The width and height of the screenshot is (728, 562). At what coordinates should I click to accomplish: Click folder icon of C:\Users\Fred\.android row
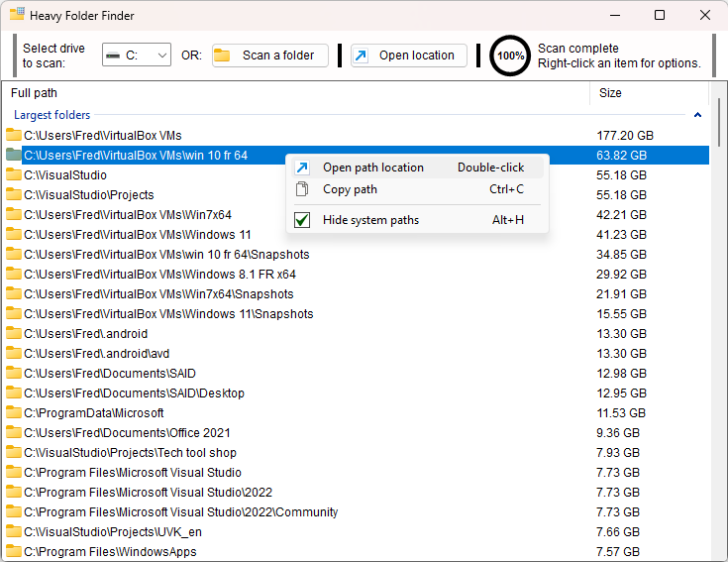click(14, 333)
